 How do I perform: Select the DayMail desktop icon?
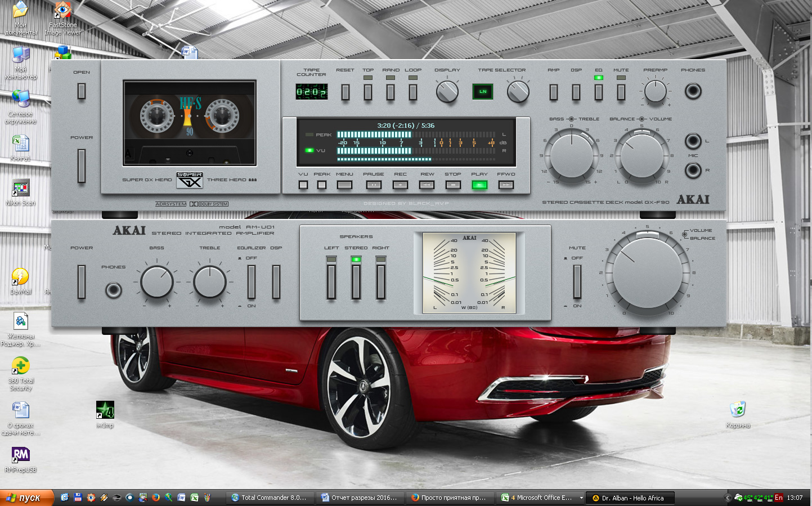pos(21,281)
